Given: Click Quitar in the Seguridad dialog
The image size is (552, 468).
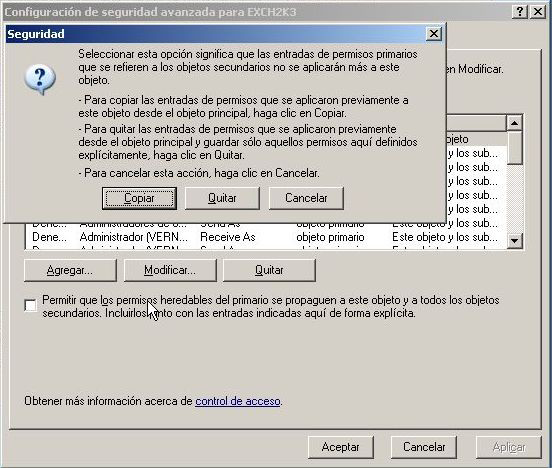Looking at the screenshot, I should click(x=222, y=198).
